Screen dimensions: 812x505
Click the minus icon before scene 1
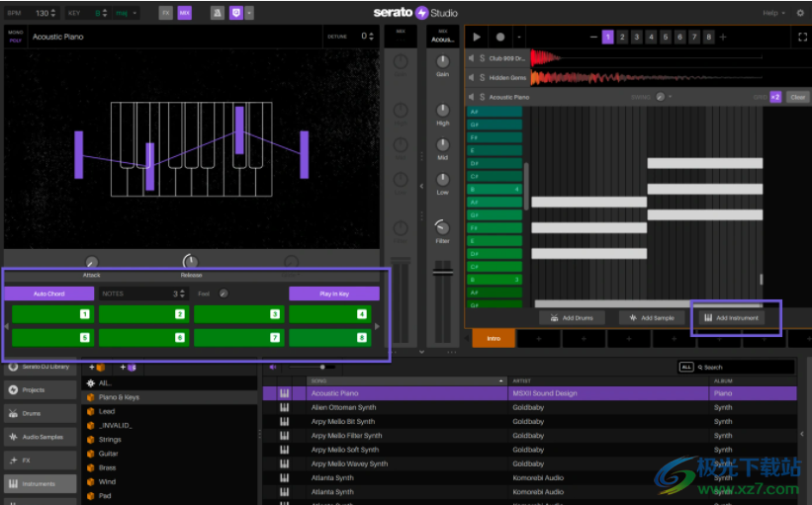pos(593,37)
